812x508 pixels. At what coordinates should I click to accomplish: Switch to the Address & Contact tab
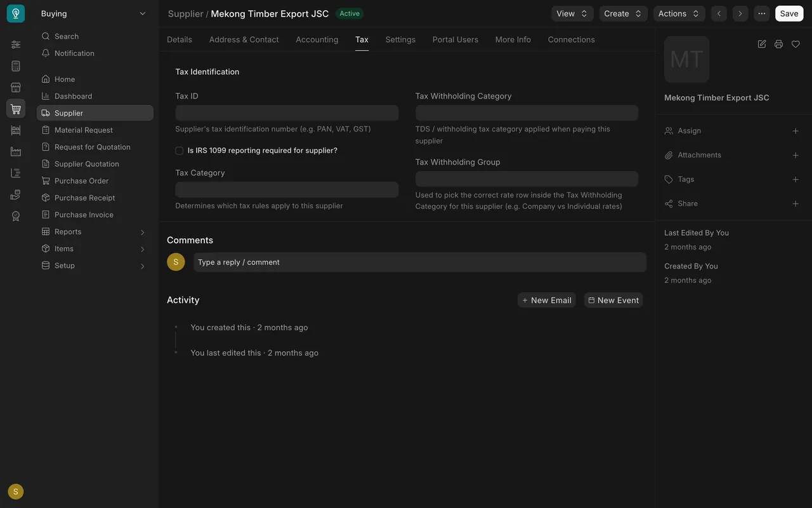(x=244, y=39)
